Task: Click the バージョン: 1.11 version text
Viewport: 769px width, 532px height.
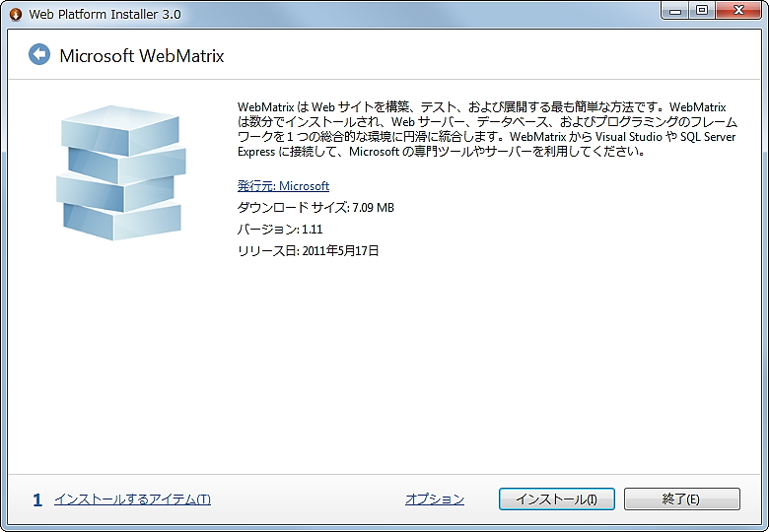Action: click(x=280, y=230)
